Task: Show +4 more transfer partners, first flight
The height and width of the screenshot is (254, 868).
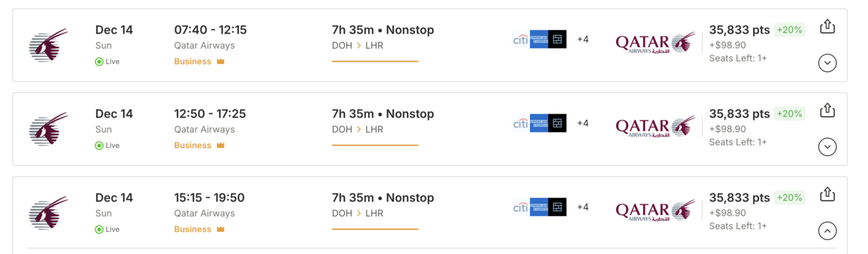Action: pos(582,40)
